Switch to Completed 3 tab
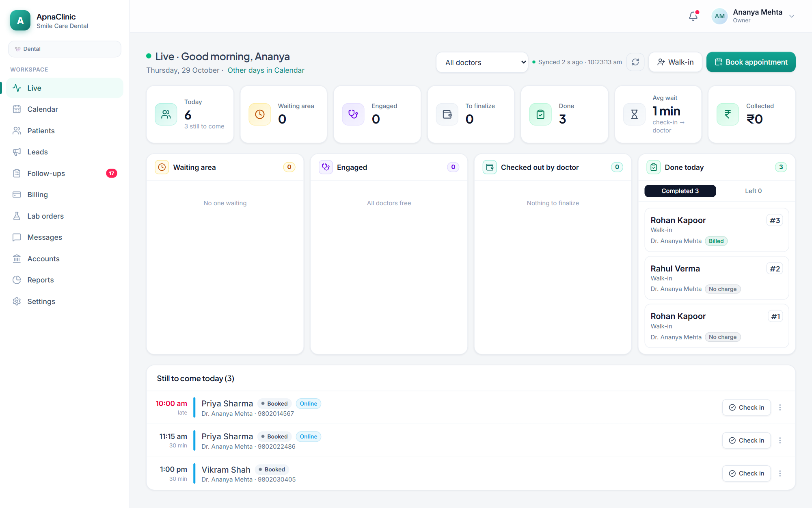This screenshot has height=508, width=812. click(680, 191)
